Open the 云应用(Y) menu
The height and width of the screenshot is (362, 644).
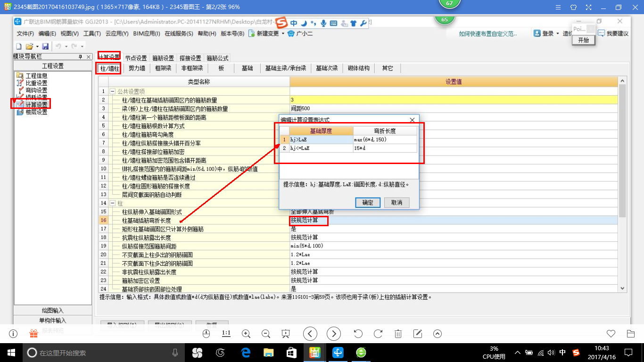(x=117, y=33)
